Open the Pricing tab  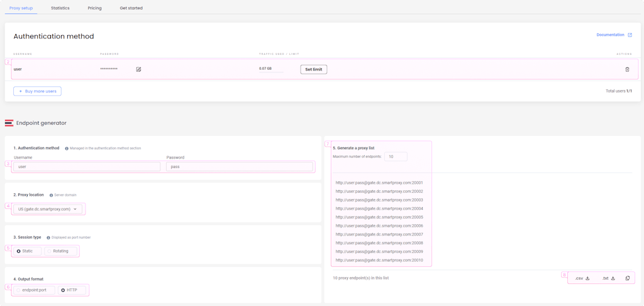pos(94,8)
